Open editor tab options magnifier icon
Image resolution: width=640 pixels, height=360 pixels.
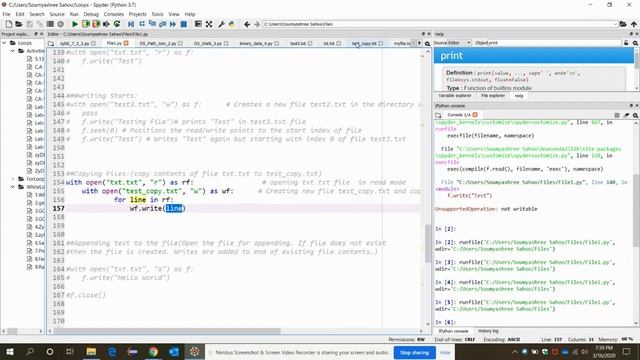(x=427, y=43)
